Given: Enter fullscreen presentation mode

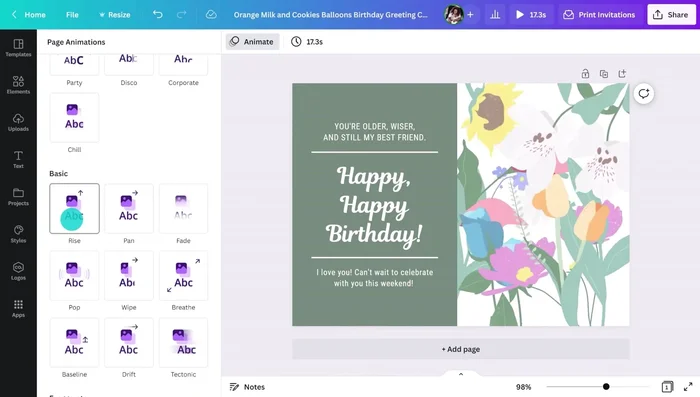Looking at the screenshot, I should coord(688,387).
